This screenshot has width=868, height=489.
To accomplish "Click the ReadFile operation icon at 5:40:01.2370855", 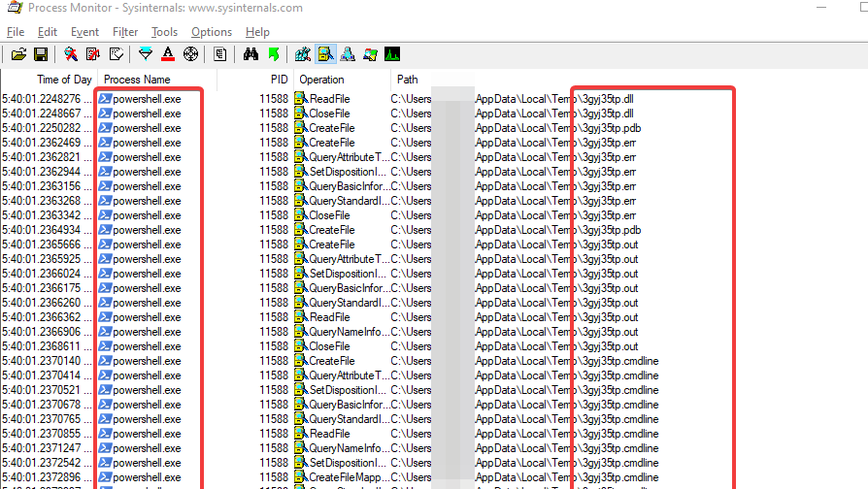I will tap(301, 434).
